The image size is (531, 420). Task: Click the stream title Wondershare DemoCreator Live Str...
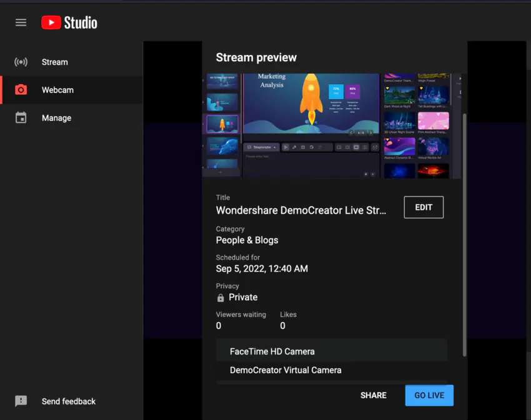click(300, 210)
